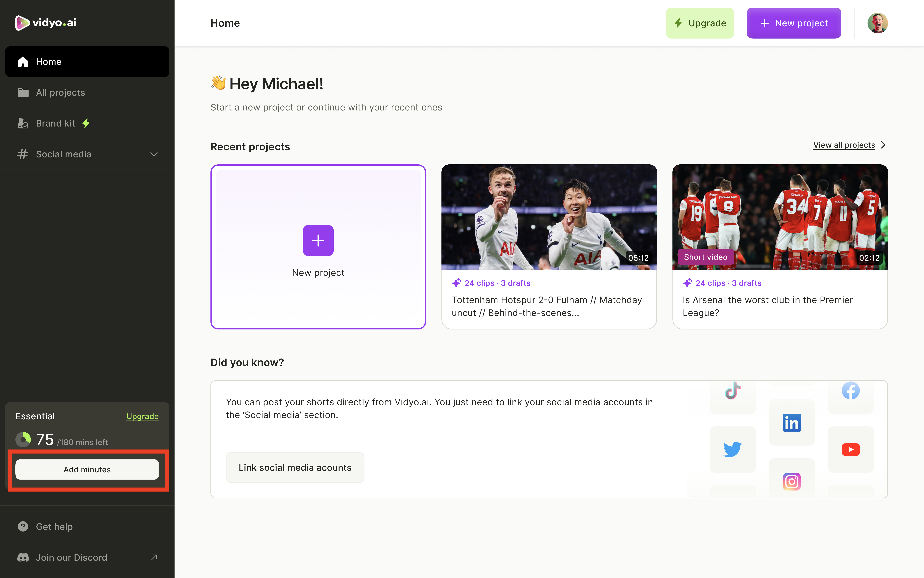Click the lightning icon in Upgrade button
The width and height of the screenshot is (924, 578).
point(678,23)
